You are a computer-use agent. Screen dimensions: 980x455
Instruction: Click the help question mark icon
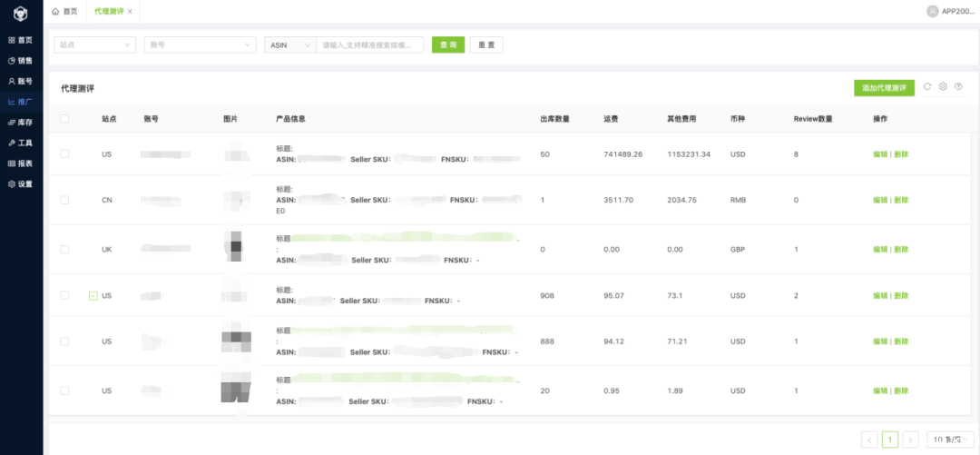coord(958,87)
